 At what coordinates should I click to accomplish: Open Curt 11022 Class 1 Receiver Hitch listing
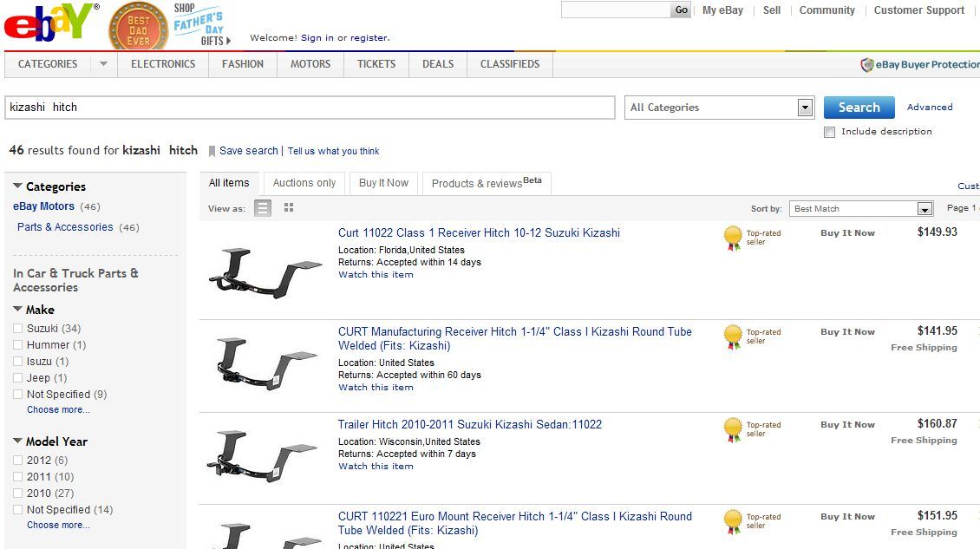pyautogui.click(x=479, y=232)
